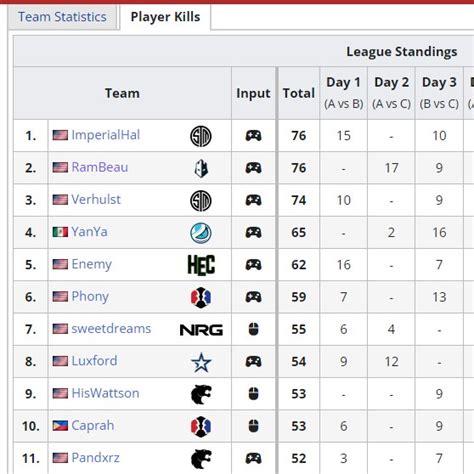474x474 pixels.
Task: Click the mouse input icon in sweetdreams row
Action: point(254,329)
